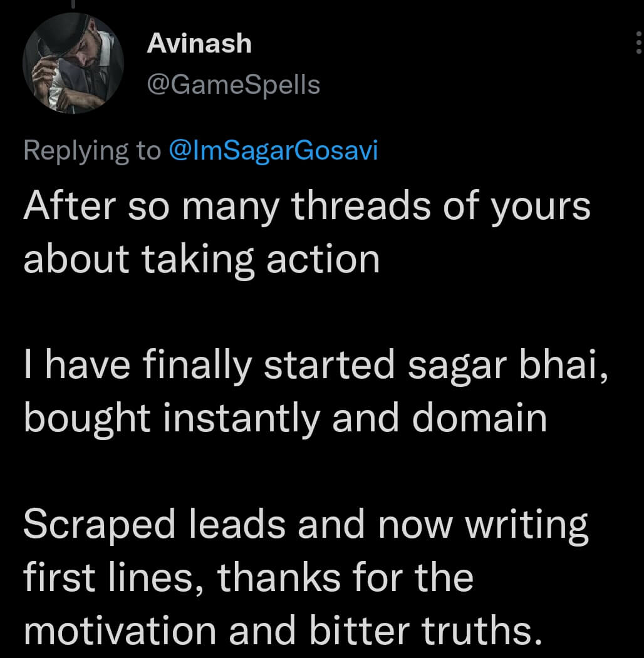Click the thread connector line above the avatar
The image size is (644, 658).
pyautogui.click(x=73, y=4)
